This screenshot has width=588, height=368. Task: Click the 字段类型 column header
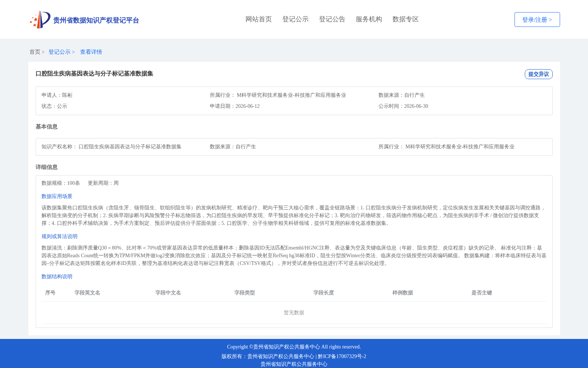pos(245,293)
